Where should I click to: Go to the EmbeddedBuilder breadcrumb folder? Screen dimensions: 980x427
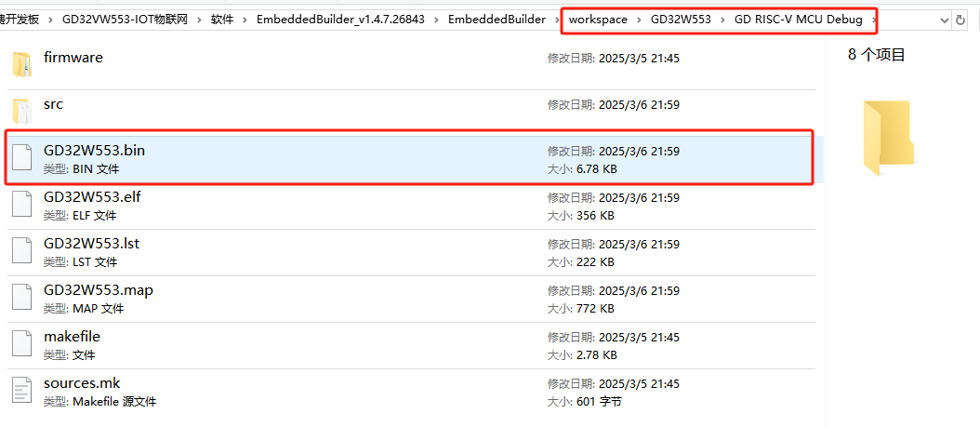click(x=497, y=20)
